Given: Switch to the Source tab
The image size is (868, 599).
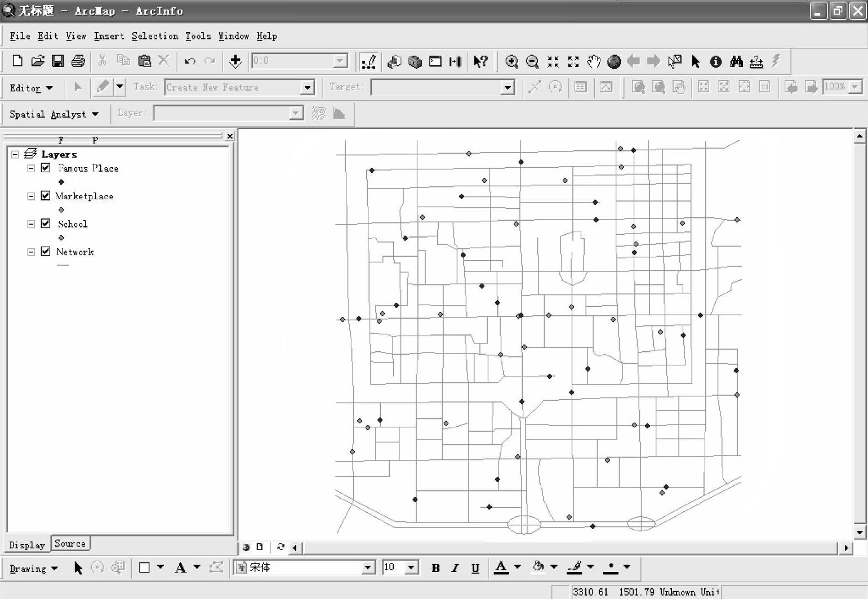Looking at the screenshot, I should [70, 544].
